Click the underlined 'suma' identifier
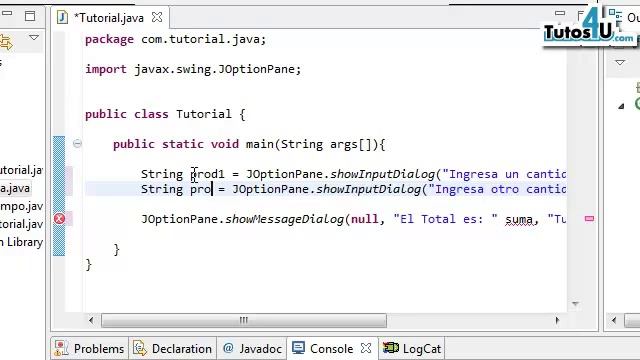This screenshot has width=640, height=360. tap(519, 220)
